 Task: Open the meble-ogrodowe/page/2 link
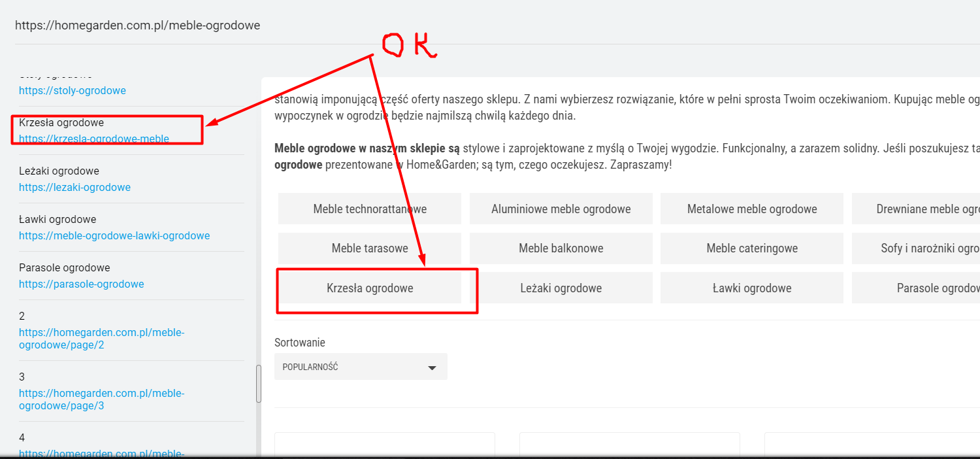coord(101,339)
